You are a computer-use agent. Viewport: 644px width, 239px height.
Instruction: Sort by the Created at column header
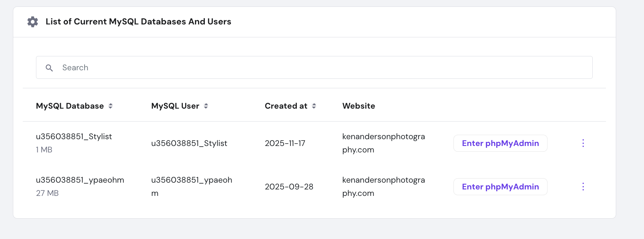coord(286,106)
